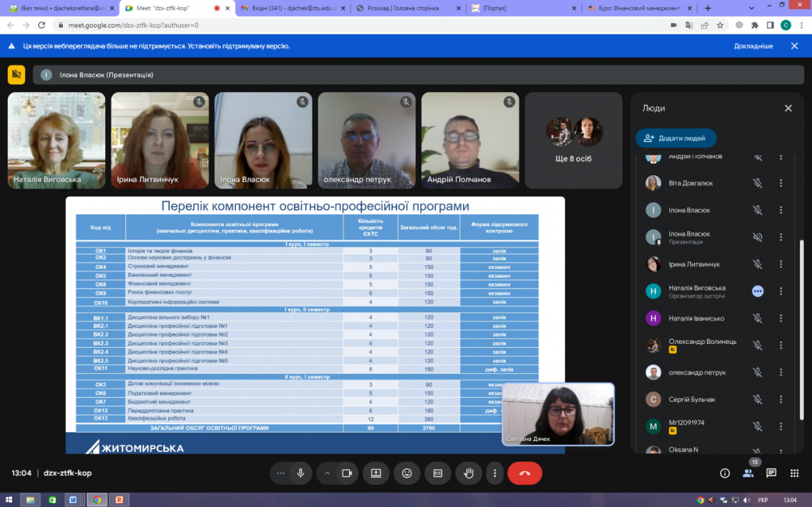
Task: Click the present screen button
Action: coord(376,473)
